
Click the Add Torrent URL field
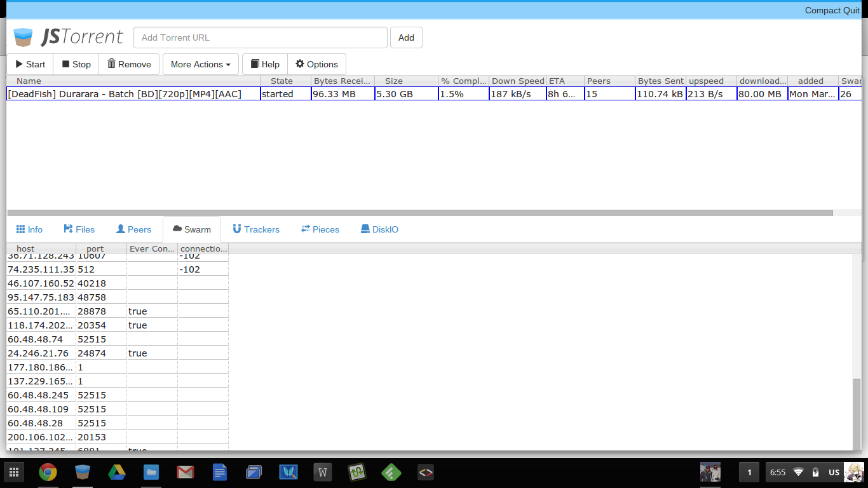pyautogui.click(x=260, y=37)
